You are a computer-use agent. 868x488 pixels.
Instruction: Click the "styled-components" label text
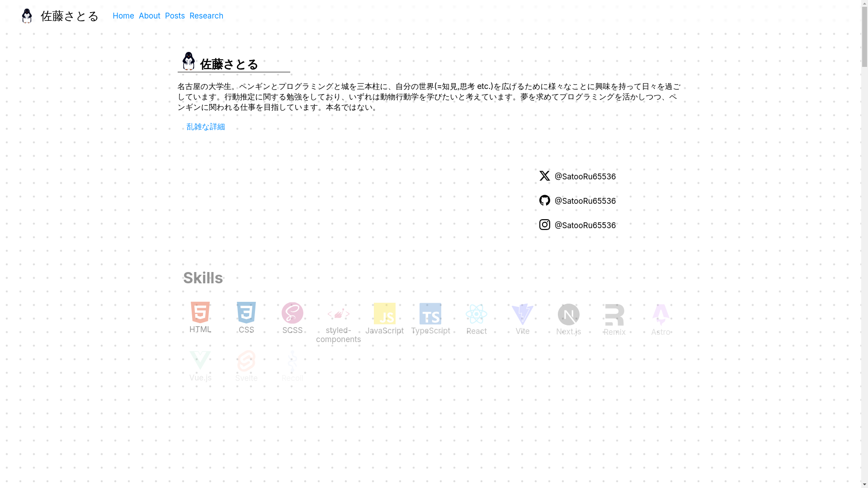click(339, 335)
